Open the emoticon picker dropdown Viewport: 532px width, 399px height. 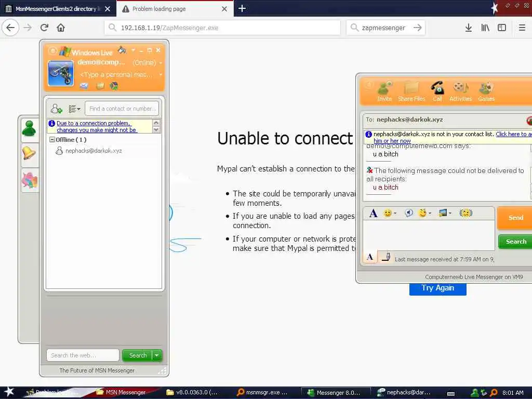[390, 213]
